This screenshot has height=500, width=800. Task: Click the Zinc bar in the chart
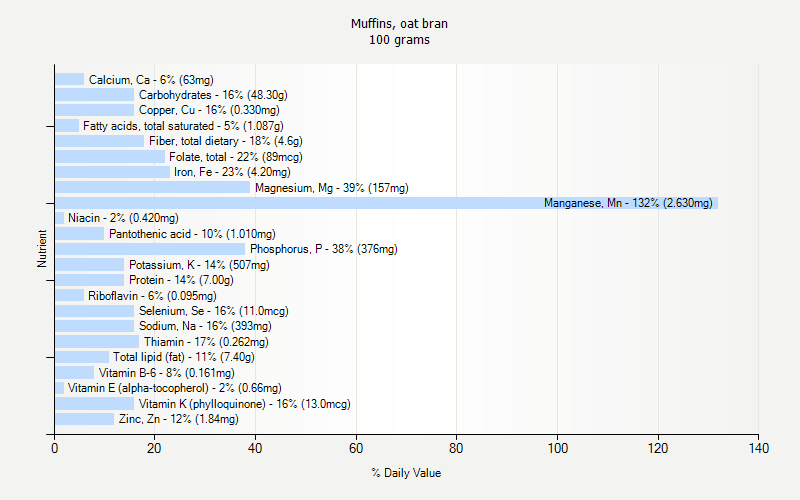pyautogui.click(x=85, y=419)
